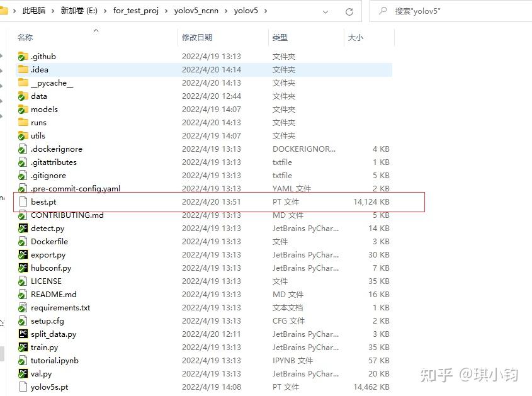Sort by 类型 column header
The image size is (532, 396).
(280, 38)
